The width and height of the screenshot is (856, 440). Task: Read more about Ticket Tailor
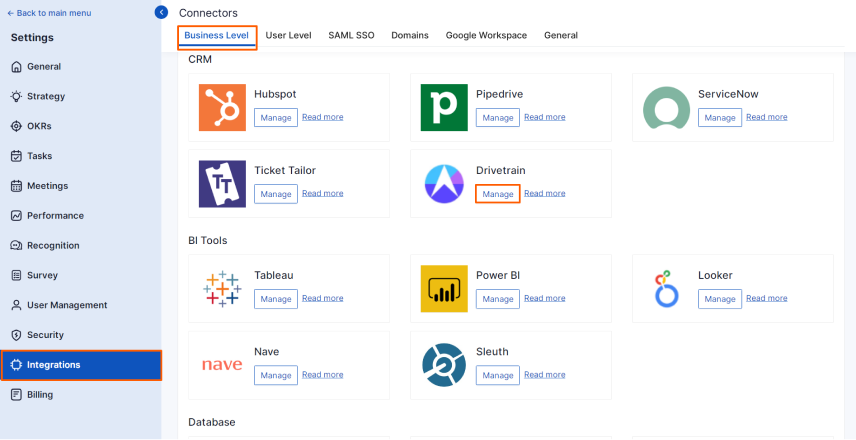click(x=323, y=193)
